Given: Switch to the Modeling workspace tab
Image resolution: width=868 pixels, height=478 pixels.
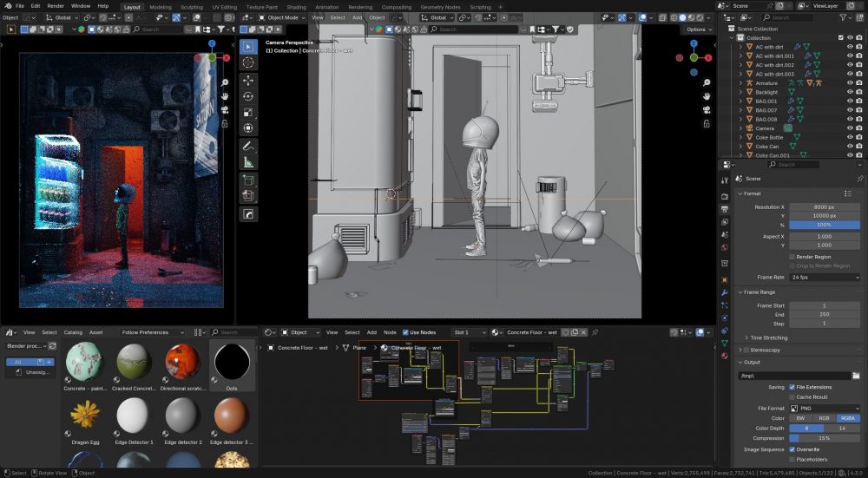Looking at the screenshot, I should pyautogui.click(x=161, y=7).
